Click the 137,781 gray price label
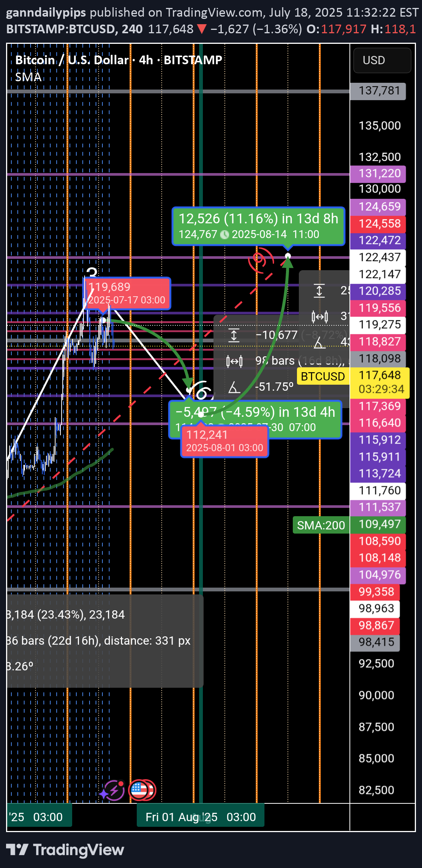 point(378,91)
